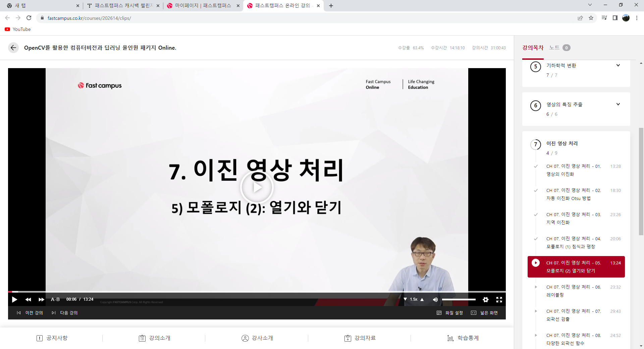Open the tab search dropdown arrow
644x349 pixels.
[x=590, y=5]
